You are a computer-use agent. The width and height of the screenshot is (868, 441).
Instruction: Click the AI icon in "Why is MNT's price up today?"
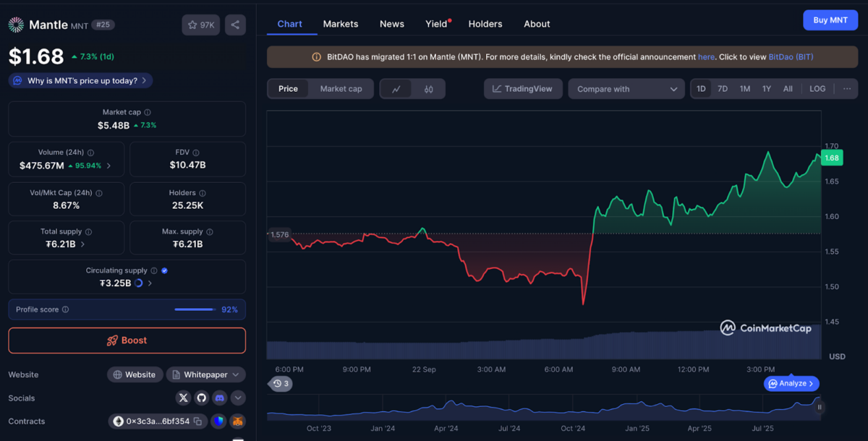pos(18,81)
